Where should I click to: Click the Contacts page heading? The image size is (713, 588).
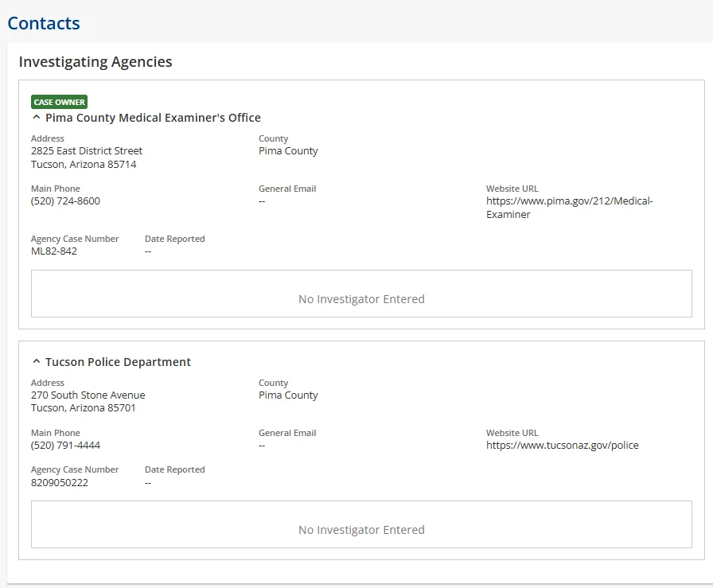[44, 23]
